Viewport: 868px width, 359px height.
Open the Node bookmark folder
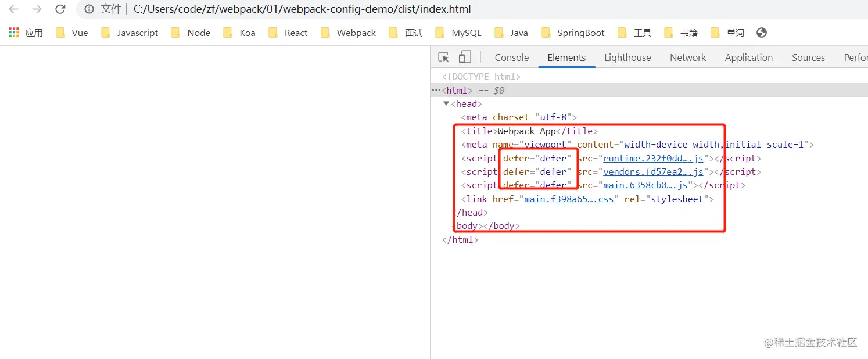191,33
